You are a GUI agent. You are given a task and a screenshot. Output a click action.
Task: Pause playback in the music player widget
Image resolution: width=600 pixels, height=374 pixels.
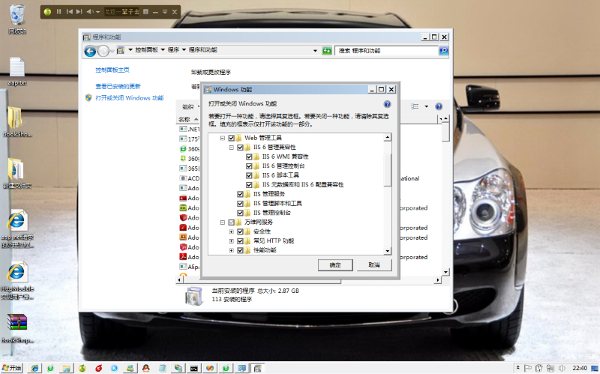(x=59, y=12)
